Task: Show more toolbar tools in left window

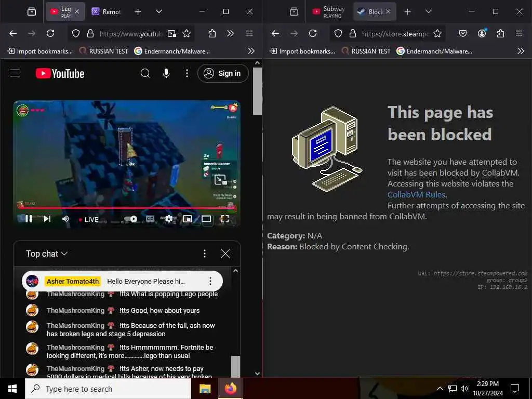Action: click(230, 33)
